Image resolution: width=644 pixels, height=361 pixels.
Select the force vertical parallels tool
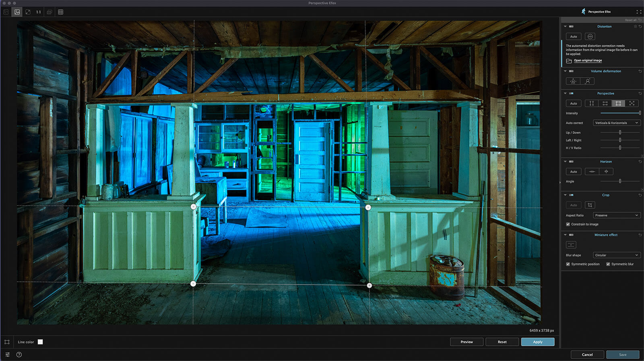591,103
